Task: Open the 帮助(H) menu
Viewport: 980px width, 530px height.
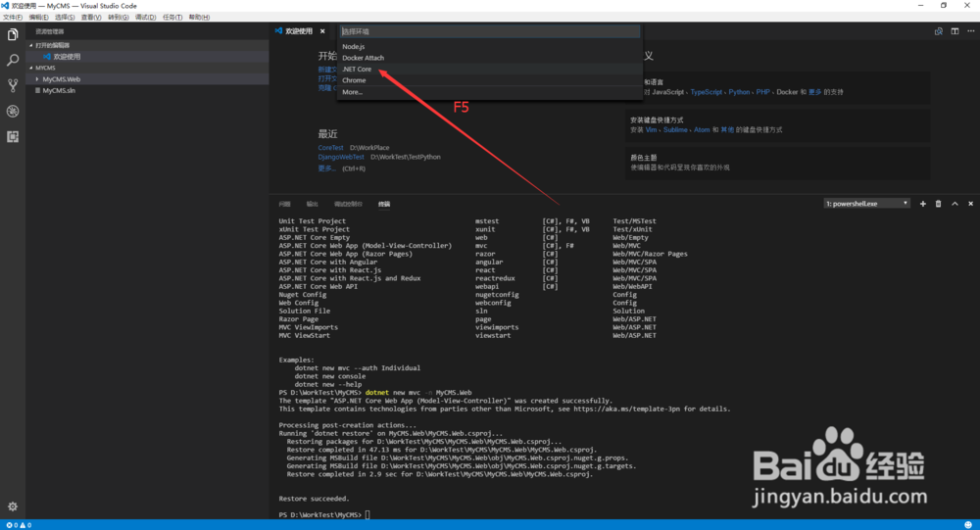Action: (x=199, y=18)
